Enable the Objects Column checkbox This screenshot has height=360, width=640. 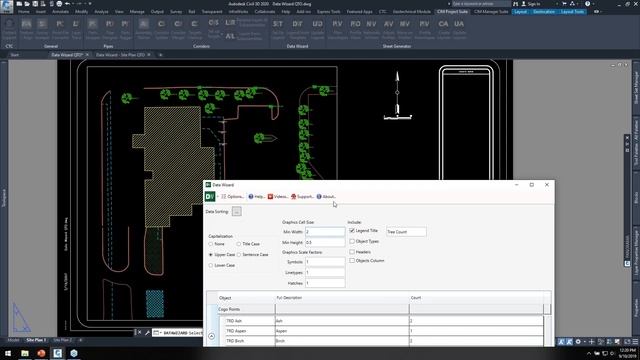(352, 260)
